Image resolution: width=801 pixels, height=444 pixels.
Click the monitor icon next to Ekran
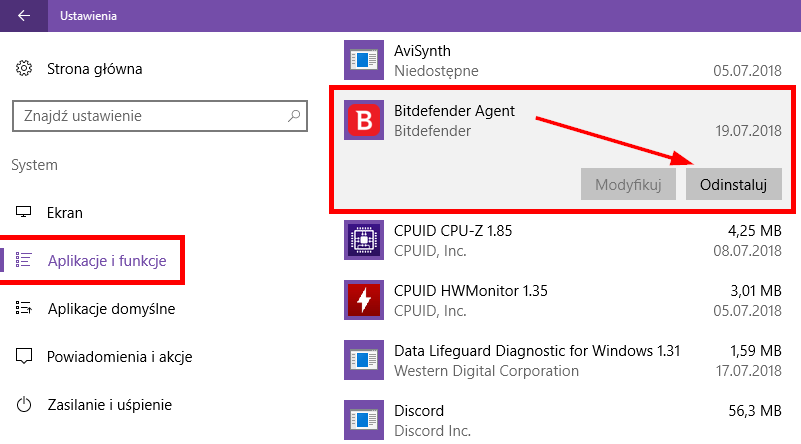pos(23,212)
